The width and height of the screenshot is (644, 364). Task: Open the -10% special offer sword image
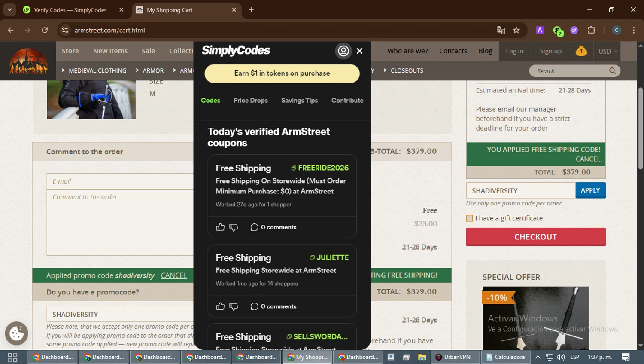click(x=536, y=318)
